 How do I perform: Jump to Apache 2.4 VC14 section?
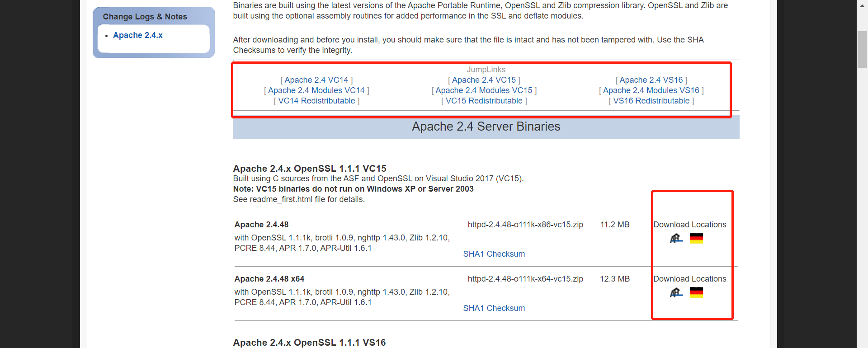click(x=316, y=80)
